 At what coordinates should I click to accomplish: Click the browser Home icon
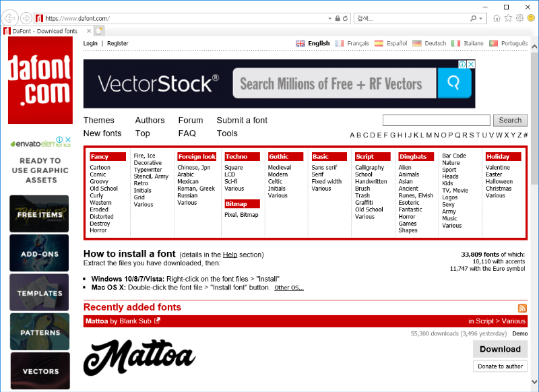(x=497, y=18)
